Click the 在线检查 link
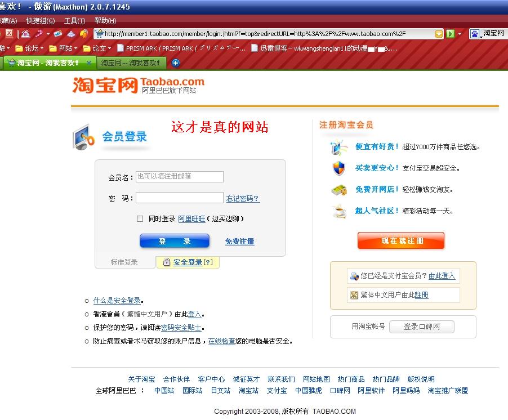 click(x=221, y=341)
